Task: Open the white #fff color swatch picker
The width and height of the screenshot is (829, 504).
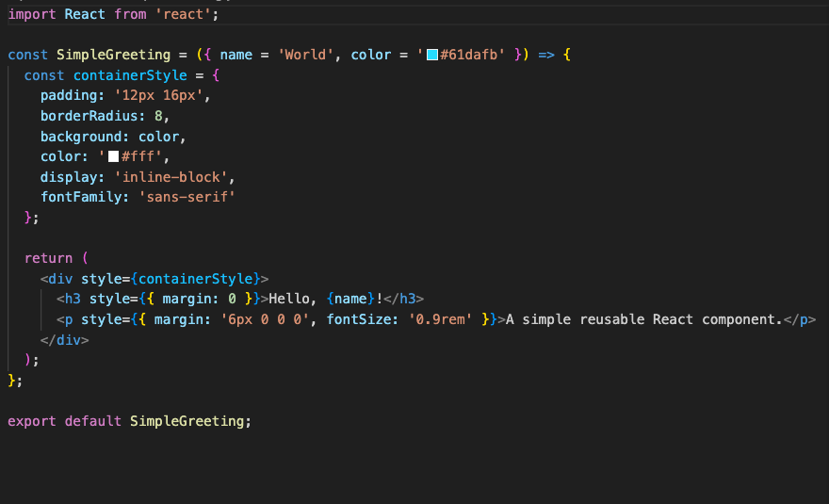Action: [113, 157]
